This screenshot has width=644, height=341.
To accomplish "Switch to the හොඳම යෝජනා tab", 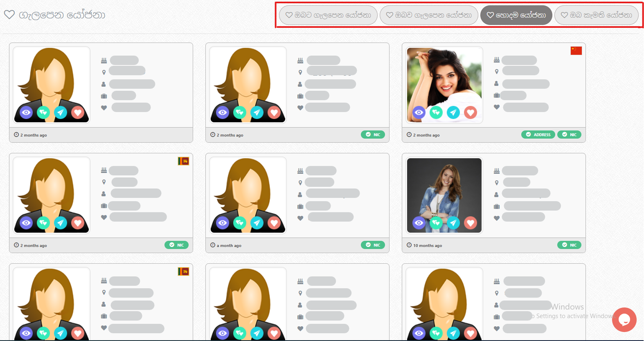I will [516, 15].
